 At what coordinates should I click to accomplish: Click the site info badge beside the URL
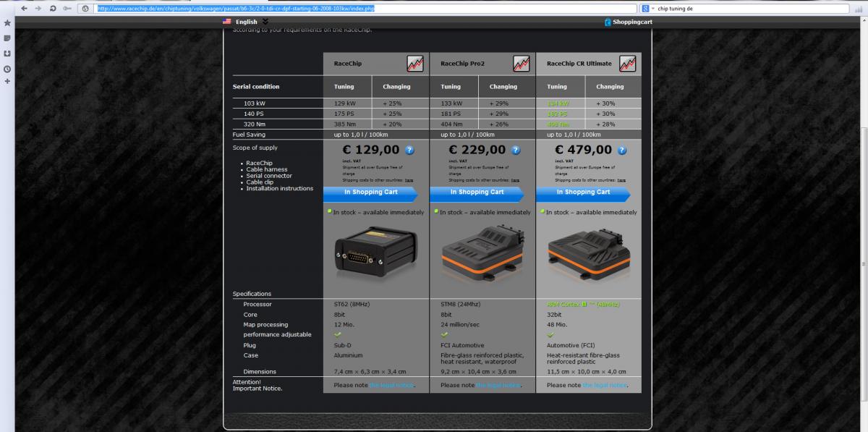pyautogui.click(x=86, y=8)
